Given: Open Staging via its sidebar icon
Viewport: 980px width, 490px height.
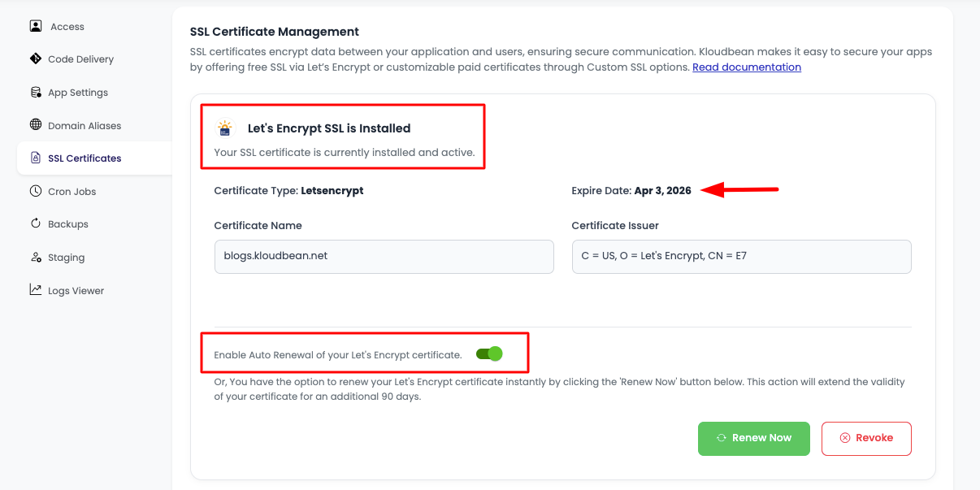Looking at the screenshot, I should click(x=35, y=257).
